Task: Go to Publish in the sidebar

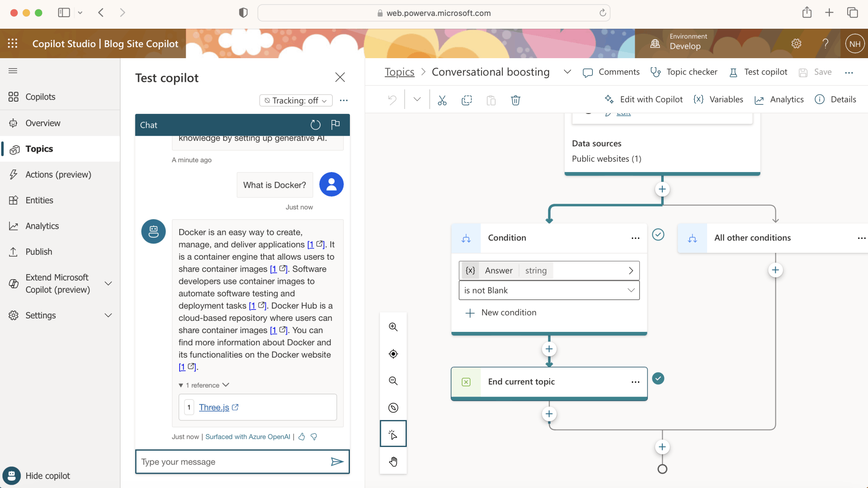Action: point(39,252)
